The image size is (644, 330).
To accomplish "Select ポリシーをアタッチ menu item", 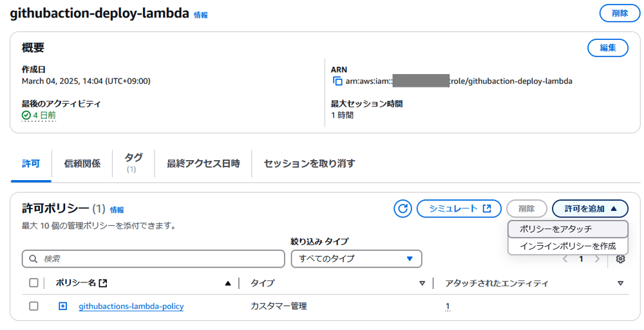I will click(568, 229).
